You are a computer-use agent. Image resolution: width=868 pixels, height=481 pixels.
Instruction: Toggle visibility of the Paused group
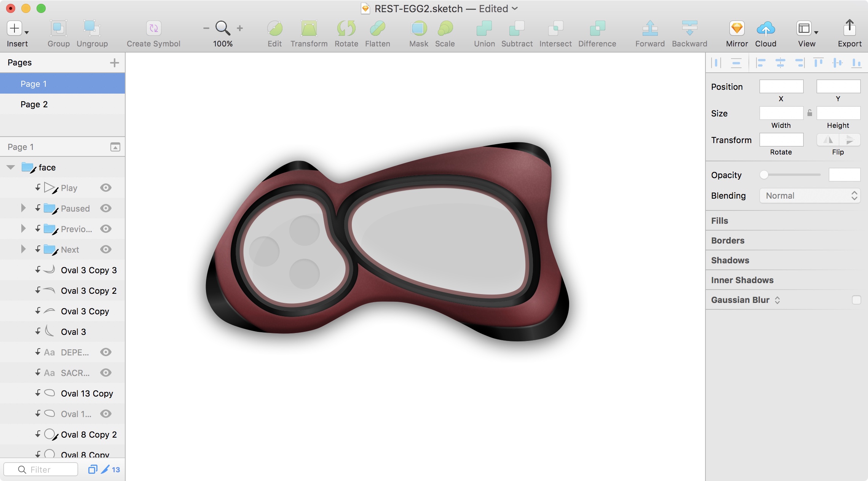[106, 208]
